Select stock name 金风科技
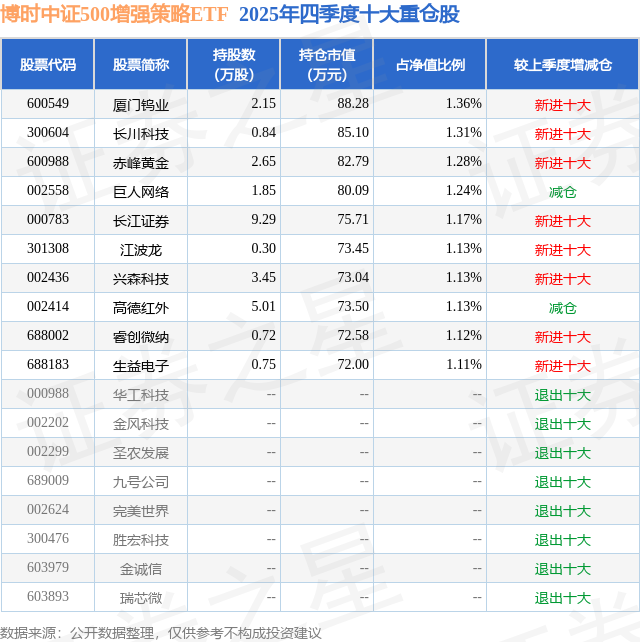Image resolution: width=640 pixels, height=642 pixels. [x=141, y=425]
